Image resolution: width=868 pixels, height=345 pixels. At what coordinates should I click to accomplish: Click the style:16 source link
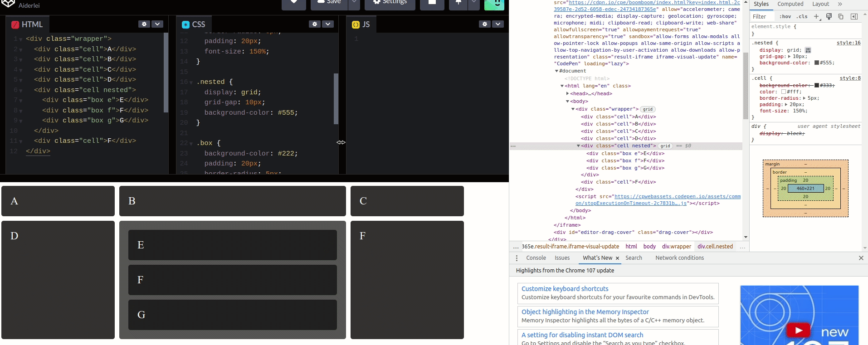(x=848, y=43)
